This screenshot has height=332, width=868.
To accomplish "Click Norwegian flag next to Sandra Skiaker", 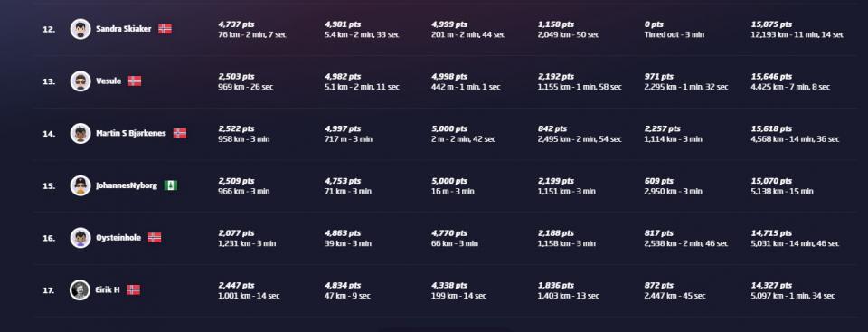I will [165, 29].
